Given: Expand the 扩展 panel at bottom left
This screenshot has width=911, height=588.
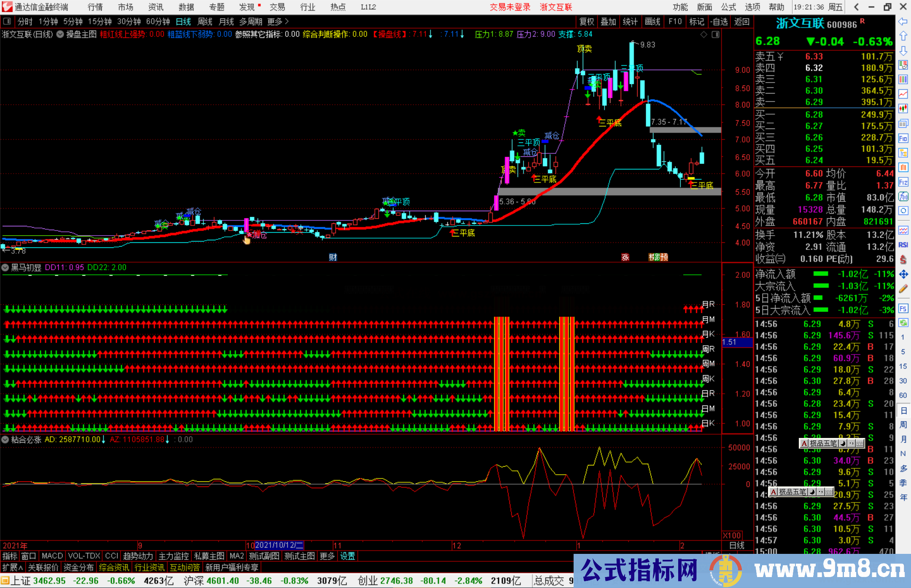Looking at the screenshot, I should pos(13,567).
